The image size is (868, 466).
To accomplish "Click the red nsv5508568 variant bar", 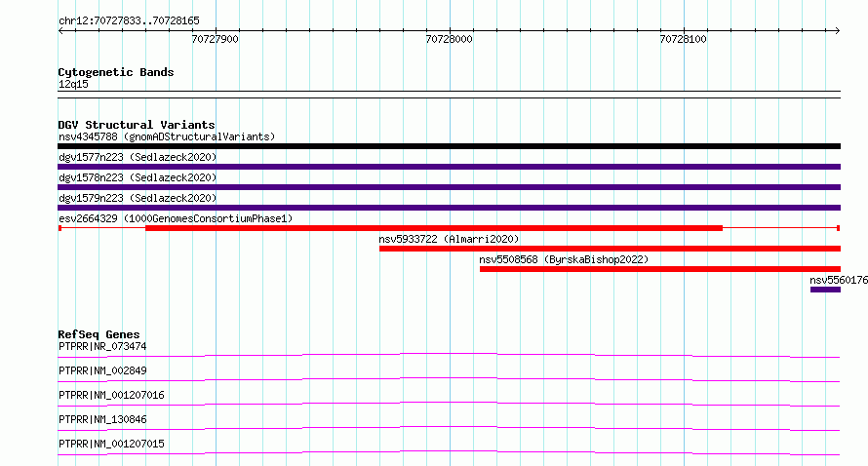I will pos(660,269).
